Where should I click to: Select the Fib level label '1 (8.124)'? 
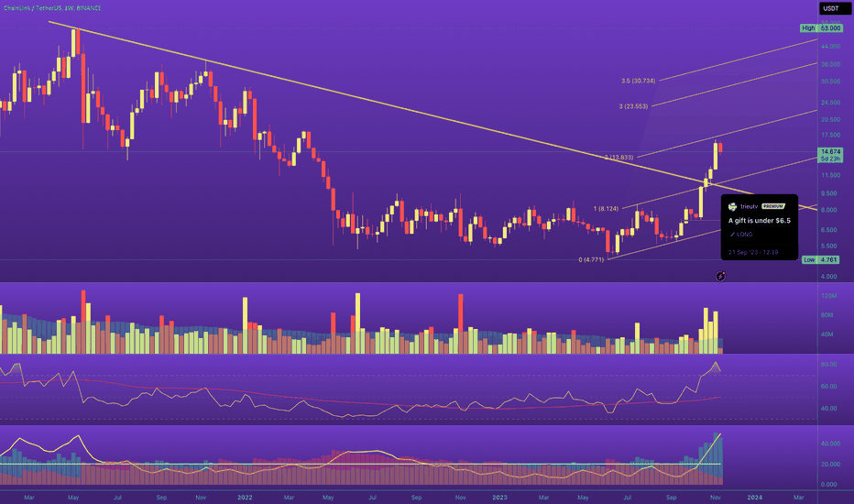pyautogui.click(x=607, y=209)
